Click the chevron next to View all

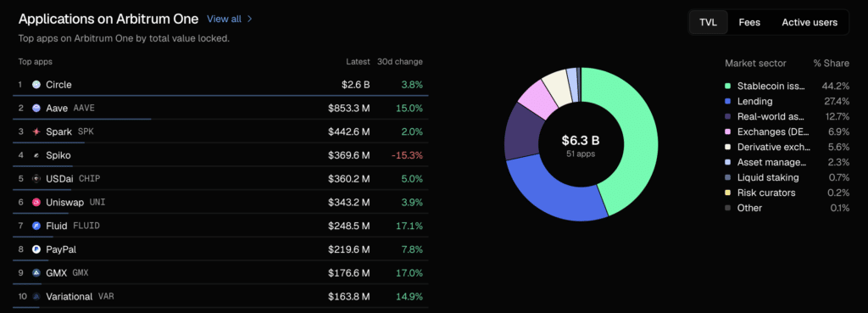click(250, 19)
